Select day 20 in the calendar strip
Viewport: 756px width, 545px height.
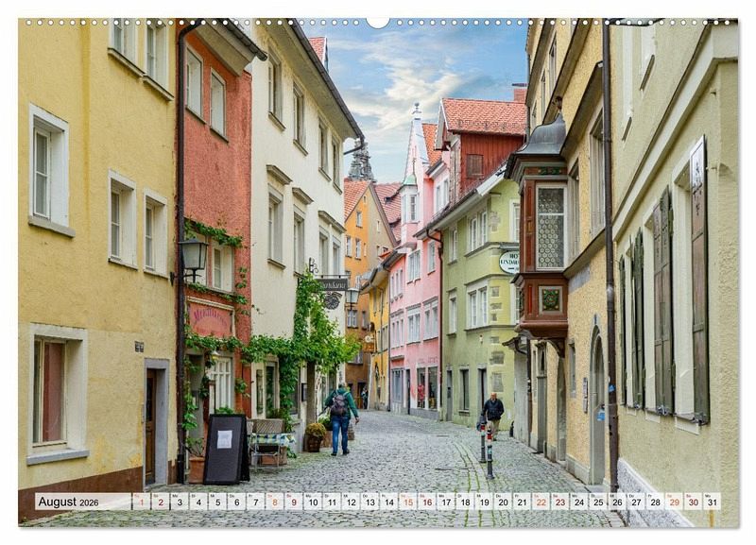(x=503, y=502)
